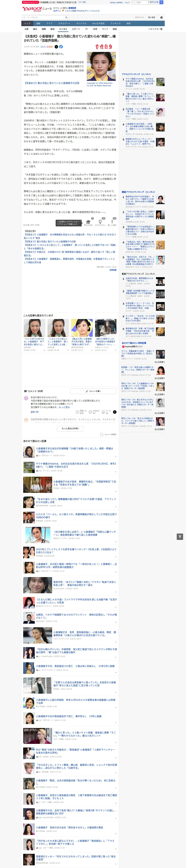
Task: Open the '国内' category tab
Action: tap(35, 29)
